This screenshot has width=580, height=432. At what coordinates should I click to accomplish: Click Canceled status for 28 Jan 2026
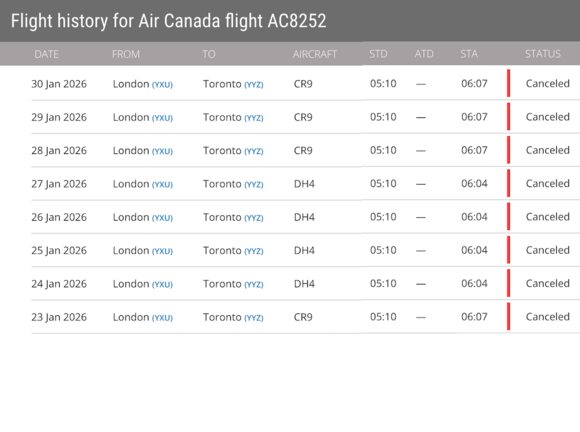547,150
